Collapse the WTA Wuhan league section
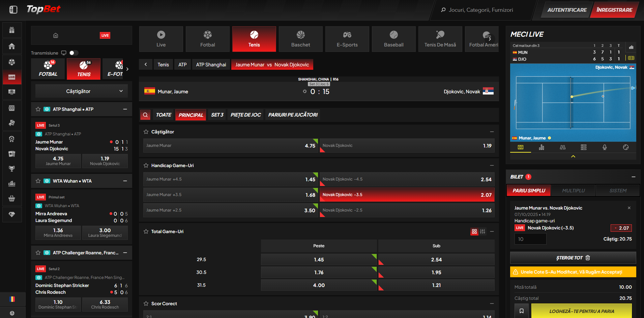Image resolution: width=644 pixels, height=318 pixels. pyautogui.click(x=125, y=181)
